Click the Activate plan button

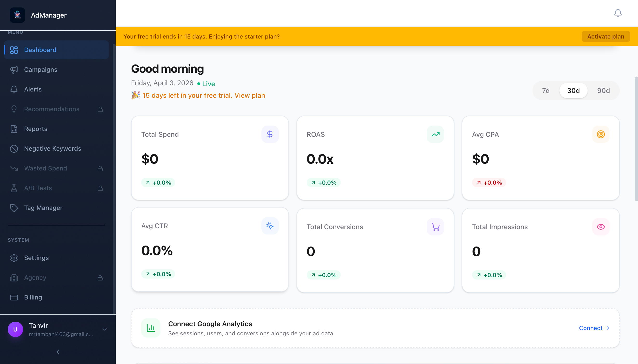click(x=605, y=37)
